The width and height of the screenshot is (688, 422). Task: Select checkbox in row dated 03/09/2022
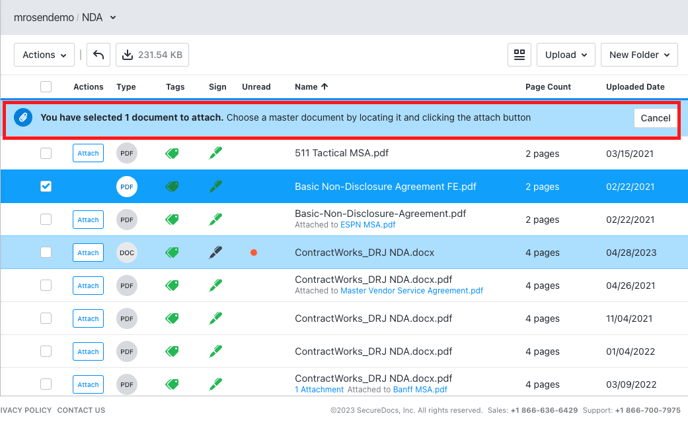coord(46,384)
